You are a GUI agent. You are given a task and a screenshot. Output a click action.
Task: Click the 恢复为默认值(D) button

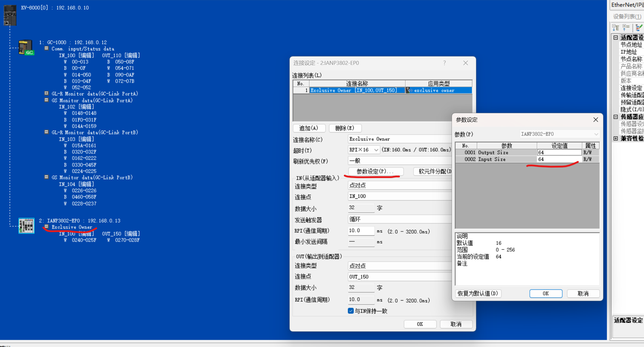tap(478, 293)
